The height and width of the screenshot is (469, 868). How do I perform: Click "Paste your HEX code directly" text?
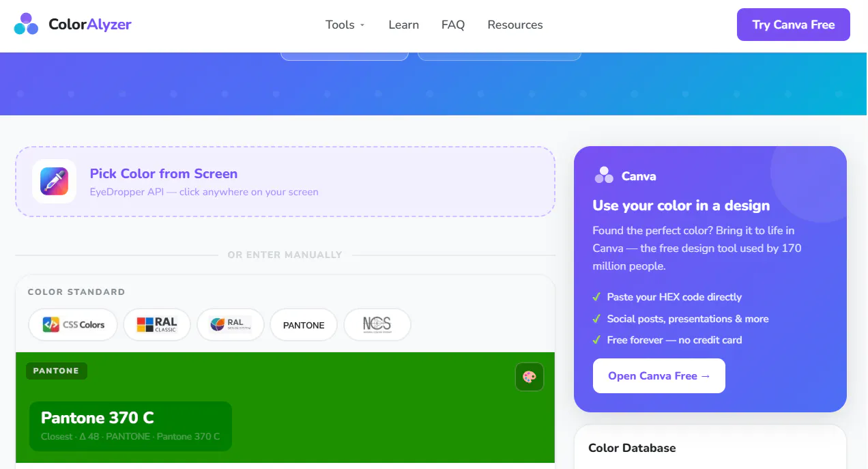pyautogui.click(x=674, y=297)
